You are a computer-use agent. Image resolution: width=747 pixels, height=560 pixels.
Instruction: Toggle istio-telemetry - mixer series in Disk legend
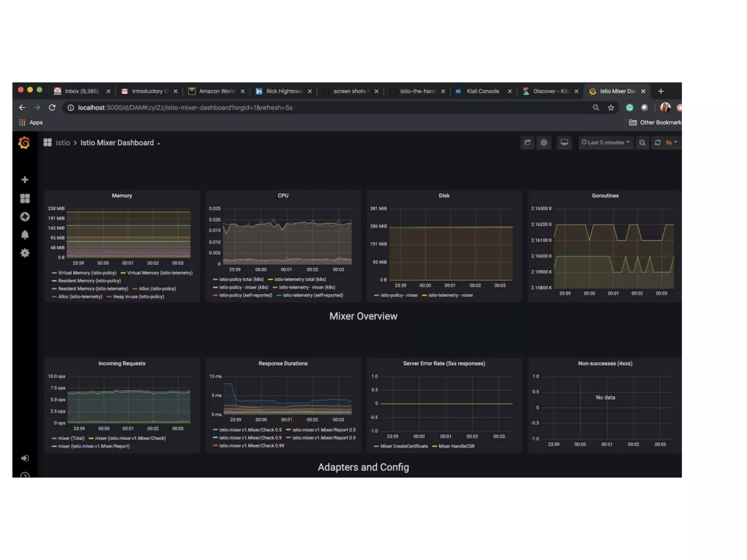(x=450, y=295)
